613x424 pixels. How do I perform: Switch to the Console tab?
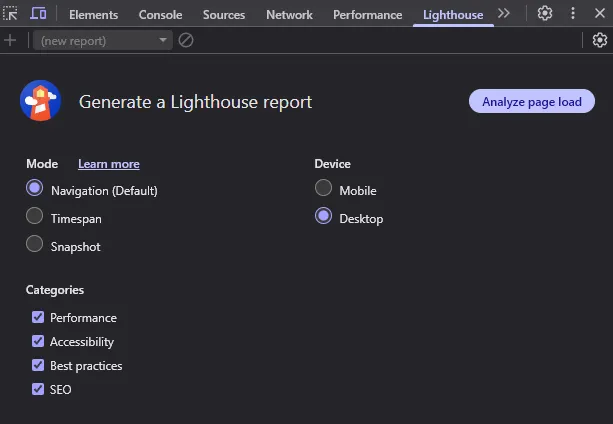(x=160, y=15)
